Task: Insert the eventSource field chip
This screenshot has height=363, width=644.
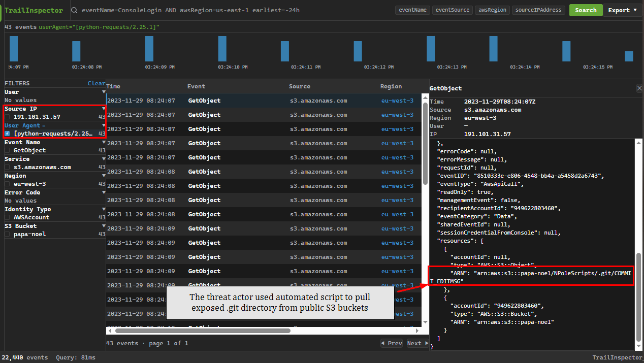Action: click(x=453, y=10)
